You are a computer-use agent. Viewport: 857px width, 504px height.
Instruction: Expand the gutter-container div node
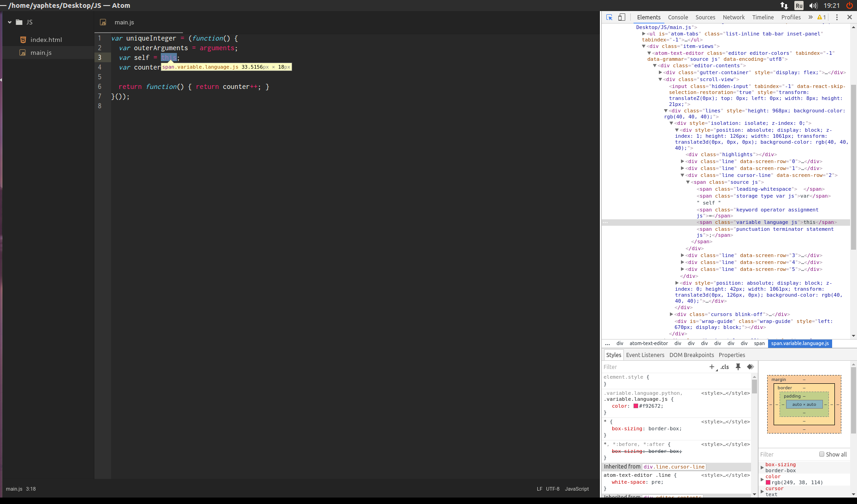pyautogui.click(x=660, y=72)
